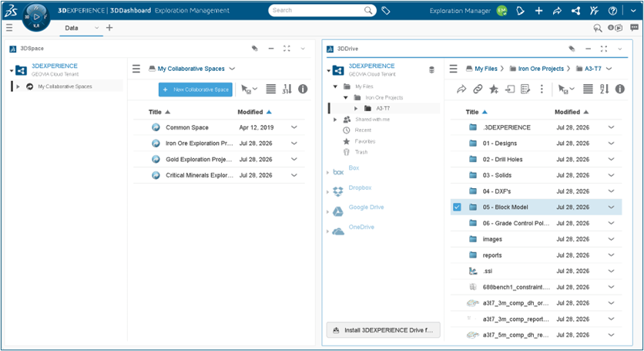Open 3DDrive selection mode dropdown
Viewport: 644px width, 351px height.
[565, 89]
